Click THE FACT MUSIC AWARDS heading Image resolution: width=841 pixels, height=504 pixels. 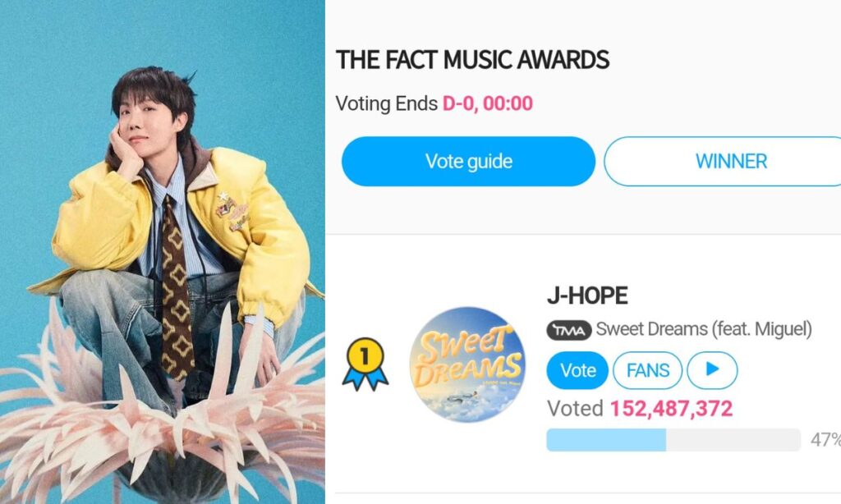(472, 60)
